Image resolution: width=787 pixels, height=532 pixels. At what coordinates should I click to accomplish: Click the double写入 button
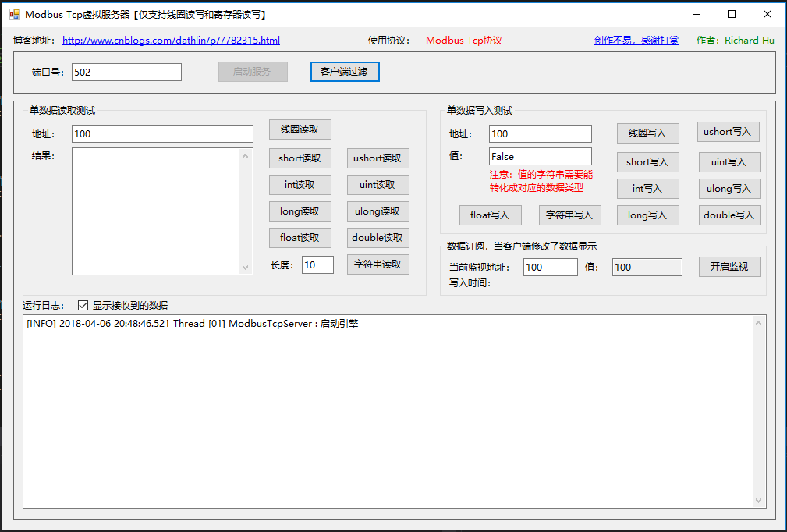click(x=730, y=215)
